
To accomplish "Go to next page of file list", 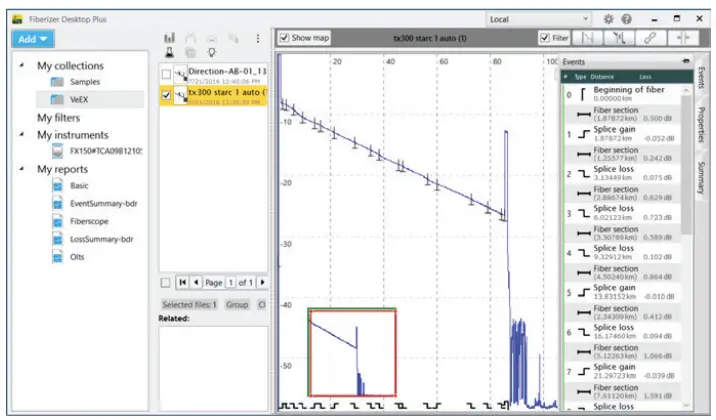I will coord(262,283).
